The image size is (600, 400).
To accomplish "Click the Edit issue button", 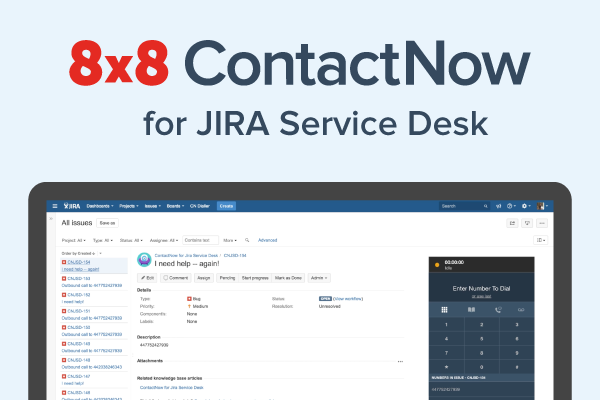I will 147,278.
